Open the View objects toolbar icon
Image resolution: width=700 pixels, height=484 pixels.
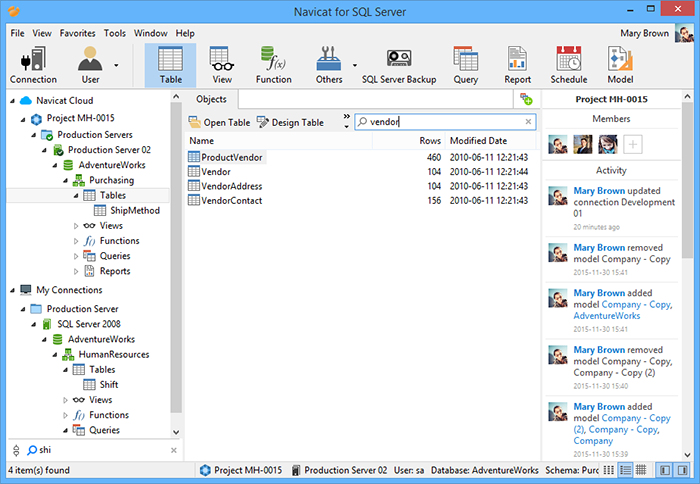[x=222, y=65]
